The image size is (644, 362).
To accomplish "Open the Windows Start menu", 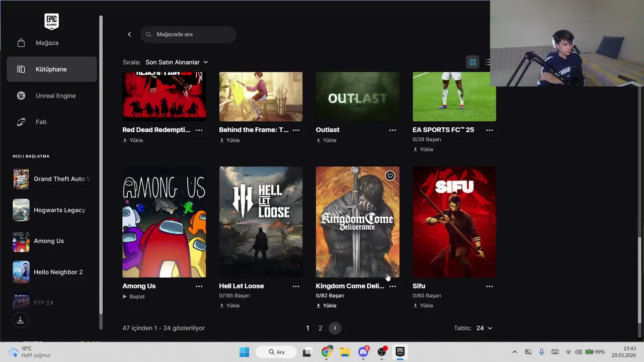I will [244, 352].
